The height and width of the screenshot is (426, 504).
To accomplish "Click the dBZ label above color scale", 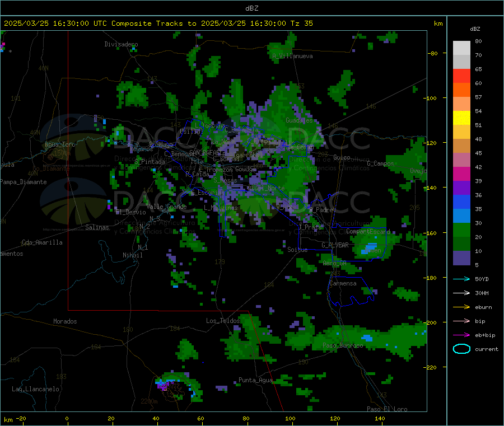I will tap(475, 29).
